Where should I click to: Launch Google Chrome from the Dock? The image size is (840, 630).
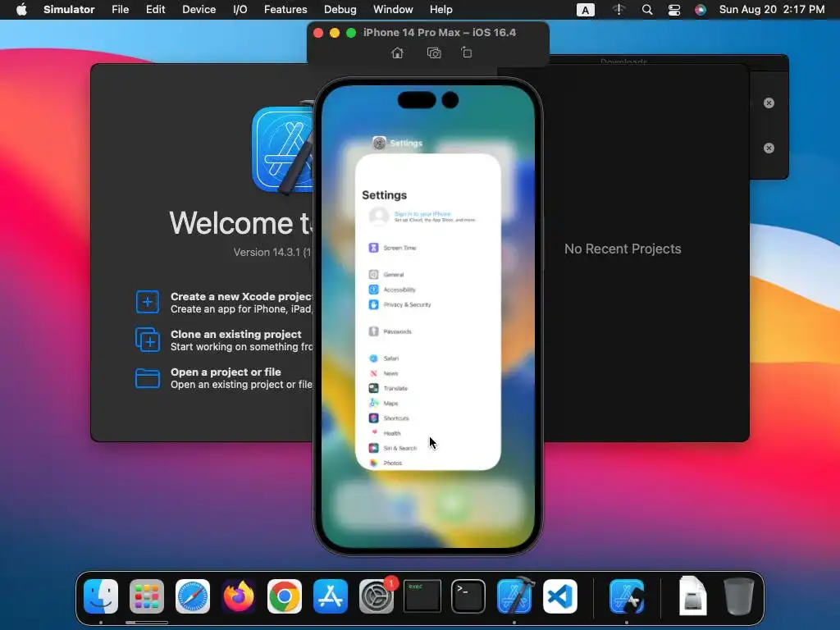[x=285, y=596]
